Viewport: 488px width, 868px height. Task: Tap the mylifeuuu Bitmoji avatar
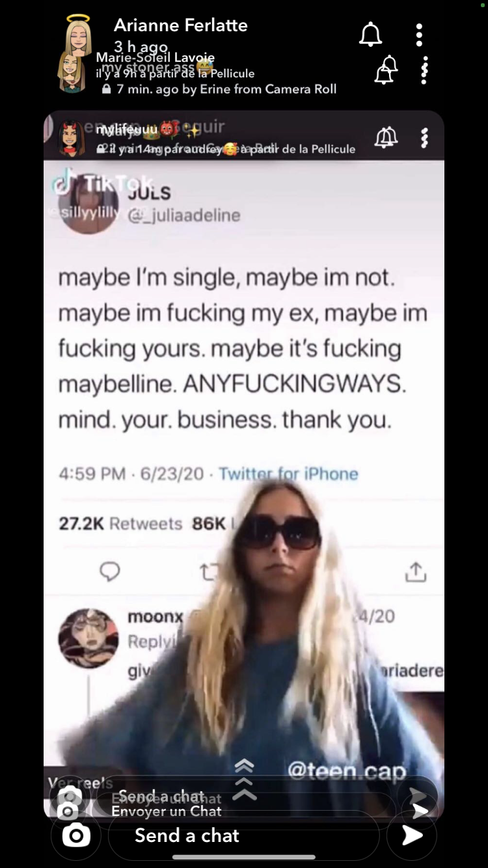point(72,139)
